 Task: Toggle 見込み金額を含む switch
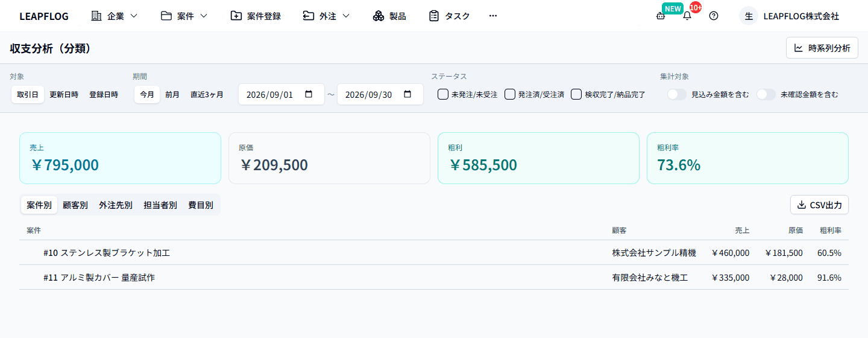(x=677, y=94)
